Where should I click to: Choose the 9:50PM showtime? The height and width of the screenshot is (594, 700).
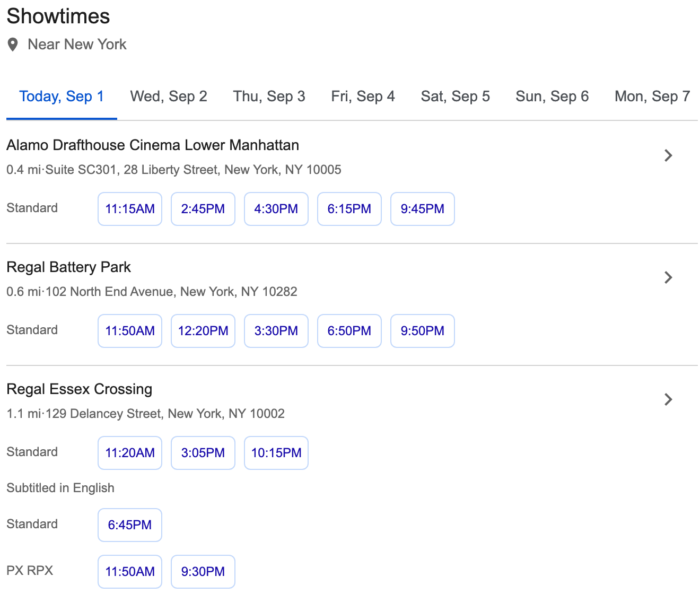[423, 331]
